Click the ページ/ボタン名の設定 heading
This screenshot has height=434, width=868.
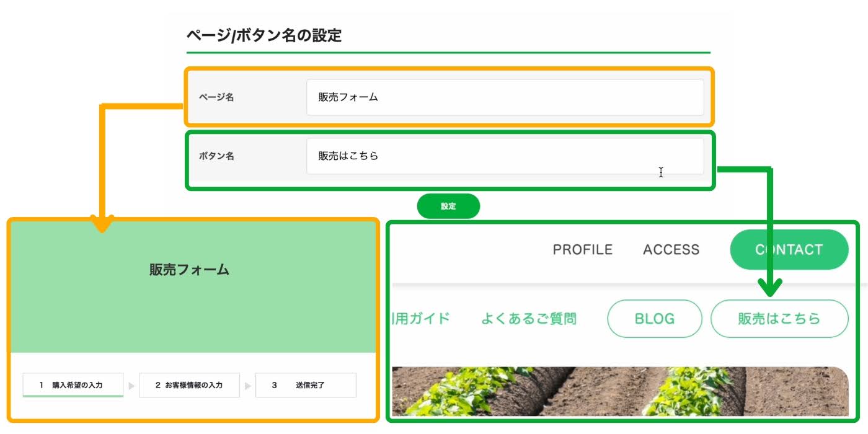[x=264, y=35]
